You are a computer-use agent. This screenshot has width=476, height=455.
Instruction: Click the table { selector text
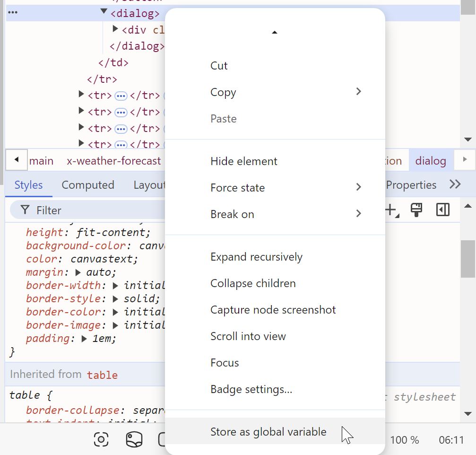[x=31, y=395]
